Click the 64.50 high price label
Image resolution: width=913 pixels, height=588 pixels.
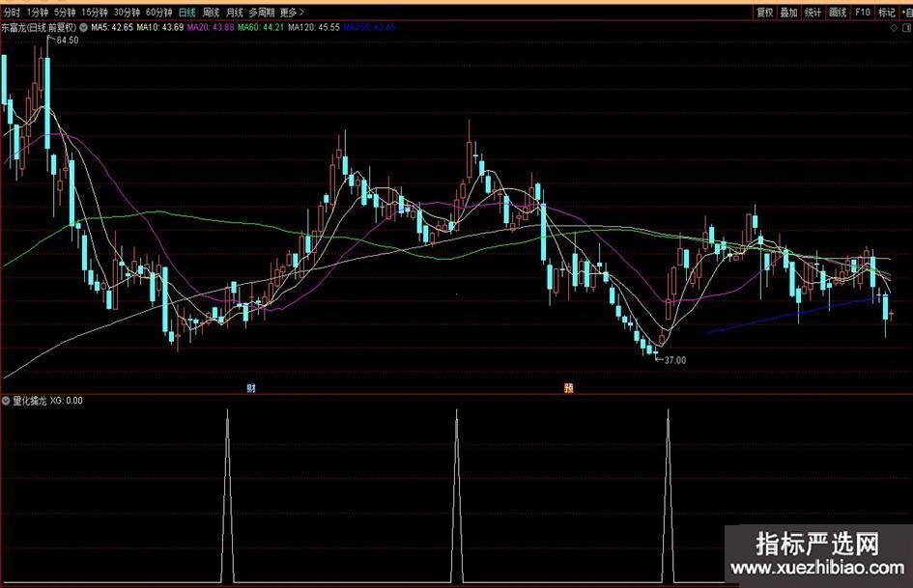pos(67,41)
